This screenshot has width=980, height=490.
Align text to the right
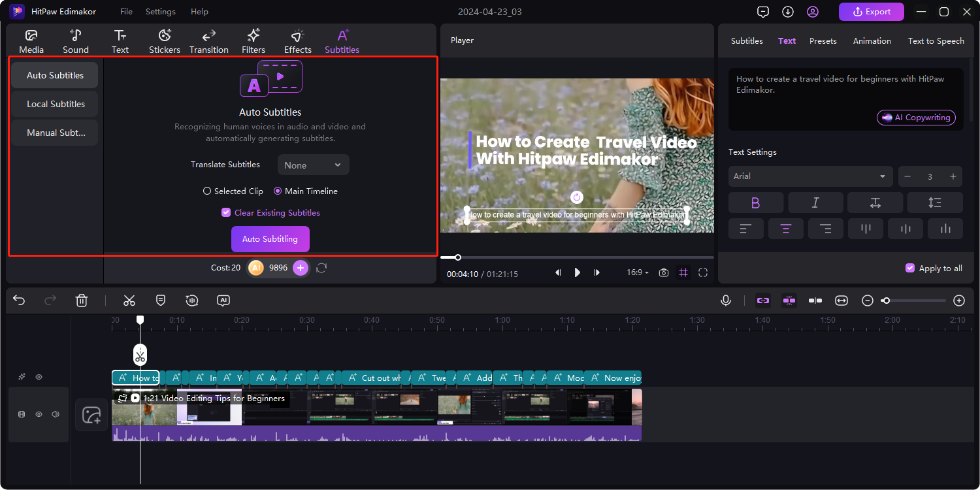[826, 229]
